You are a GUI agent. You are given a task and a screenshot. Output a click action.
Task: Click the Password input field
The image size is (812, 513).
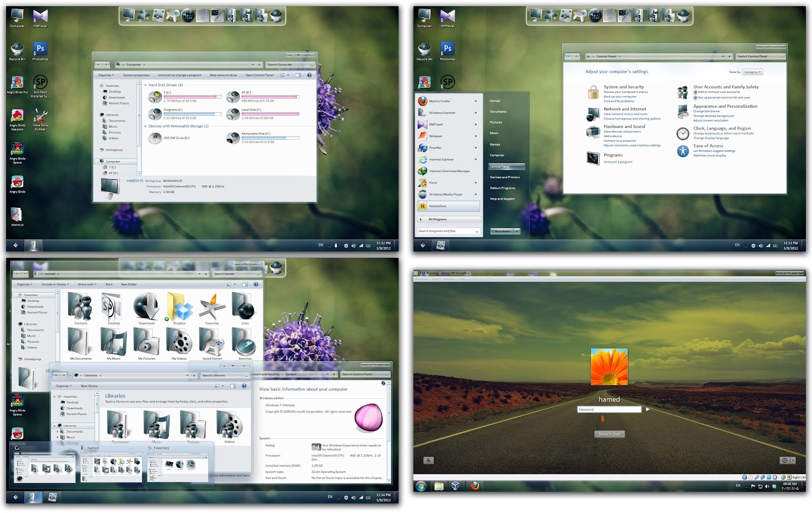point(609,409)
